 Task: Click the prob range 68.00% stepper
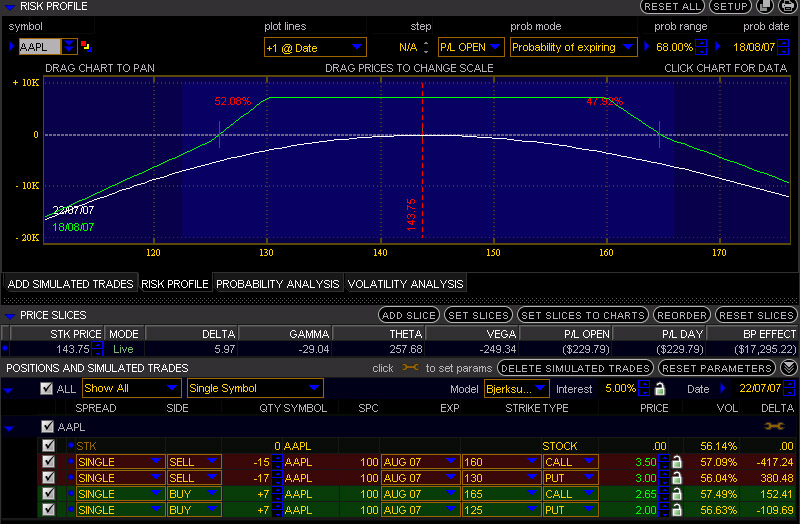coord(701,47)
